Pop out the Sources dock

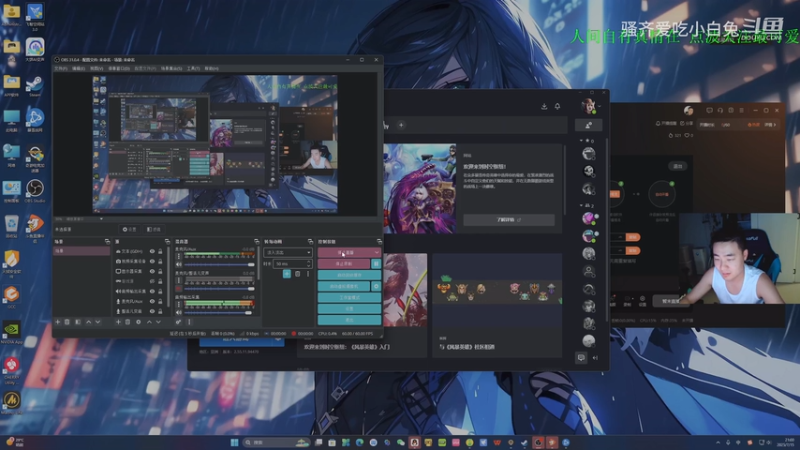(x=167, y=241)
